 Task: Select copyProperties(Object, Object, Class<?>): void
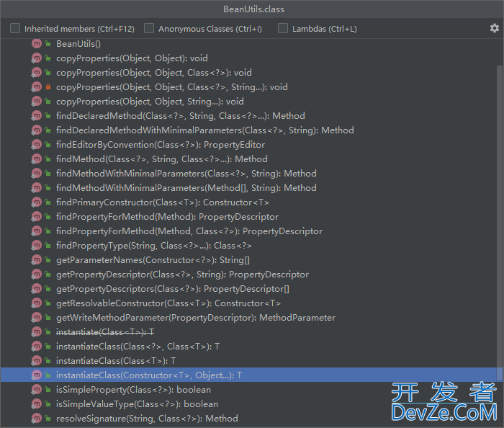point(248,72)
